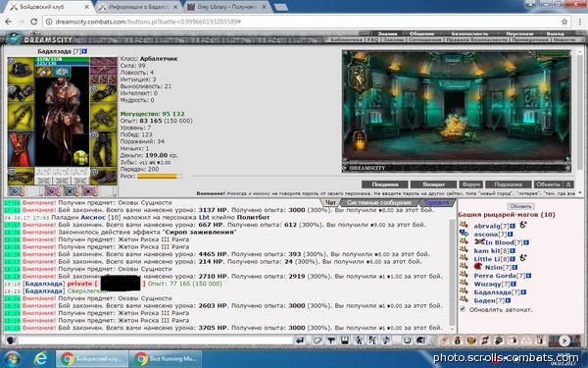Open the Новости link
The image size is (588, 368).
[x=563, y=39]
